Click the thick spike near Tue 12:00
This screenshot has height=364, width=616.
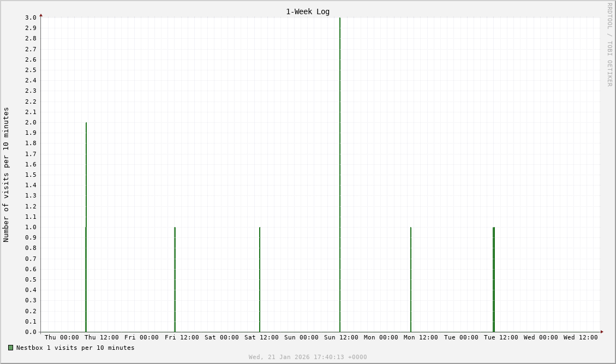click(494, 279)
